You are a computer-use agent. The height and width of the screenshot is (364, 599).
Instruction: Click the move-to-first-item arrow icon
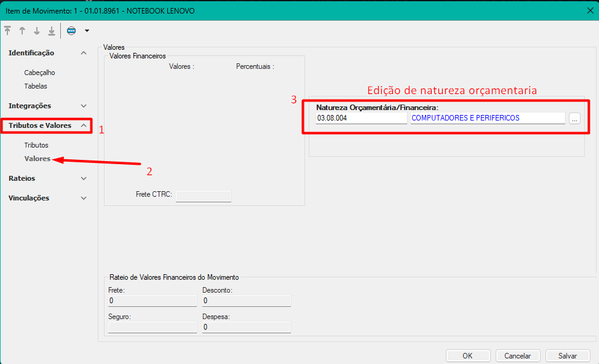(x=7, y=31)
